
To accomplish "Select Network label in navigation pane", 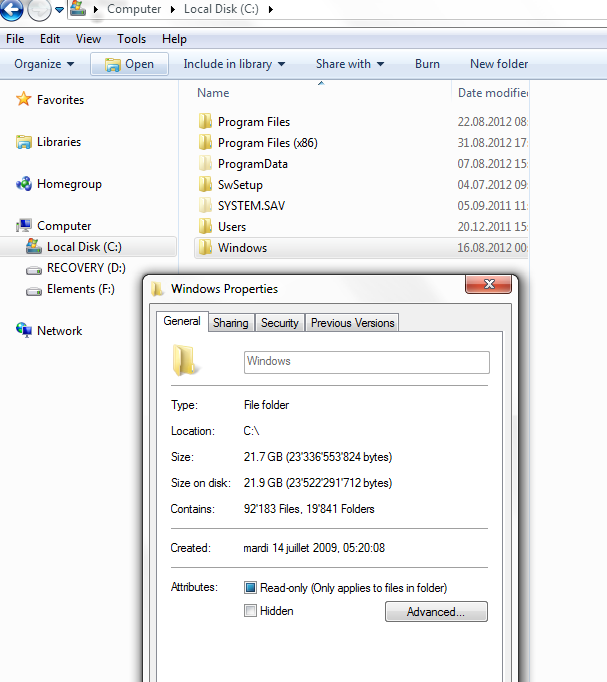I will (x=60, y=331).
